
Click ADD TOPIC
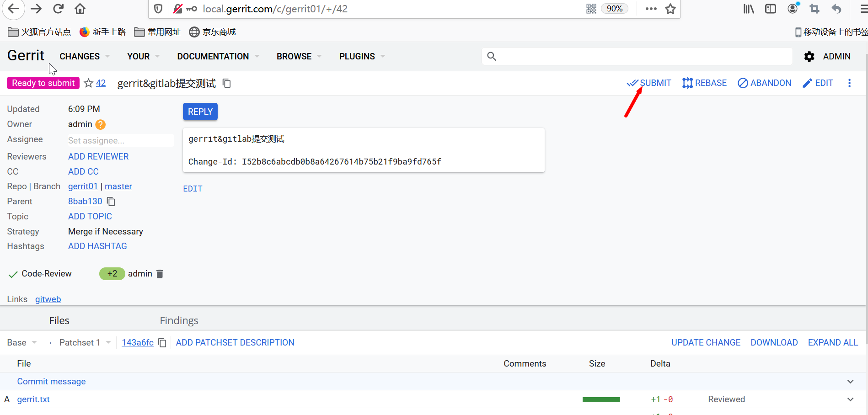pos(90,216)
